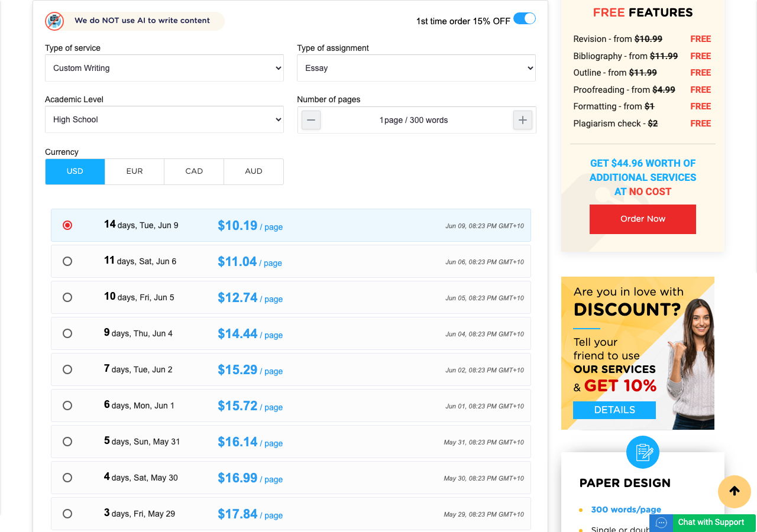Select the USD currency tab
The height and width of the screenshot is (532, 757).
pos(75,171)
